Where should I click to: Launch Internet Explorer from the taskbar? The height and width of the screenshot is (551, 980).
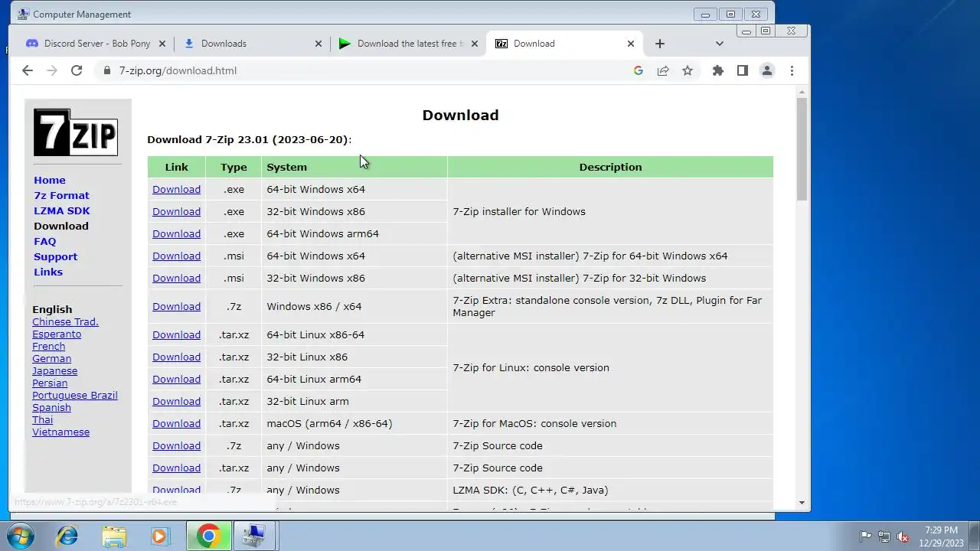[x=67, y=536]
